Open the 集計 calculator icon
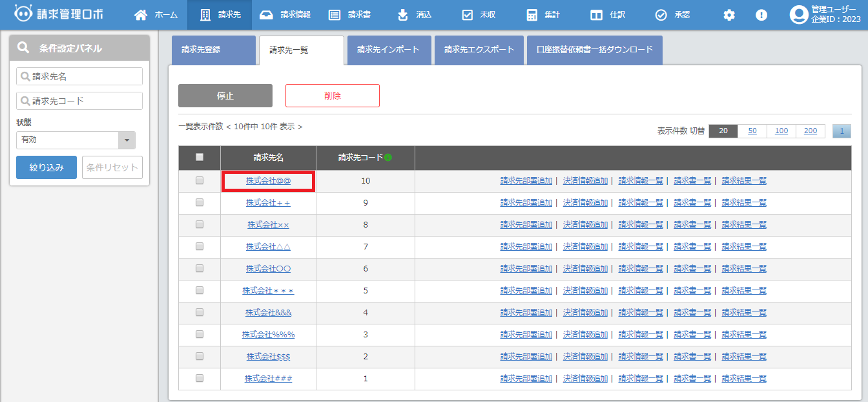The height and width of the screenshot is (402, 868). [x=532, y=15]
